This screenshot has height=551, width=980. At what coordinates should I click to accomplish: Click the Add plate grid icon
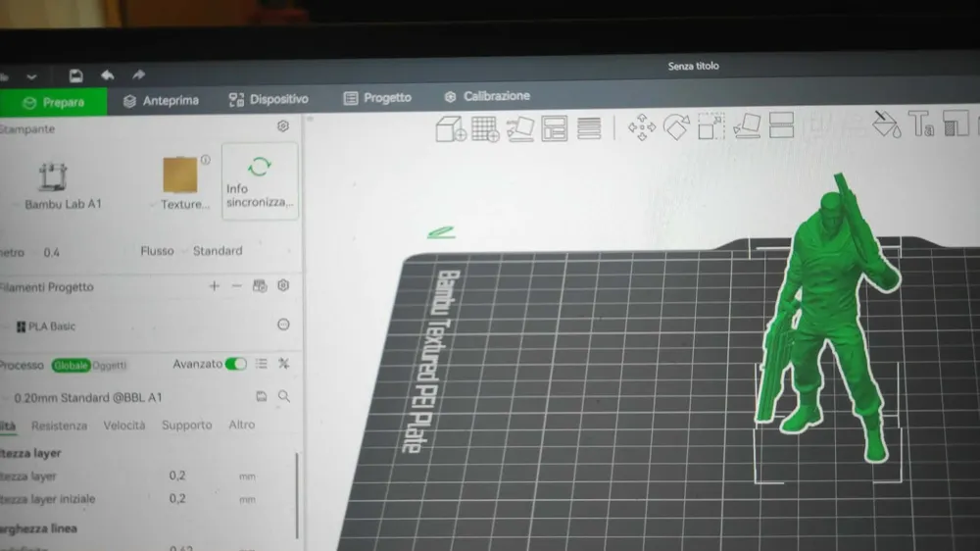(485, 129)
